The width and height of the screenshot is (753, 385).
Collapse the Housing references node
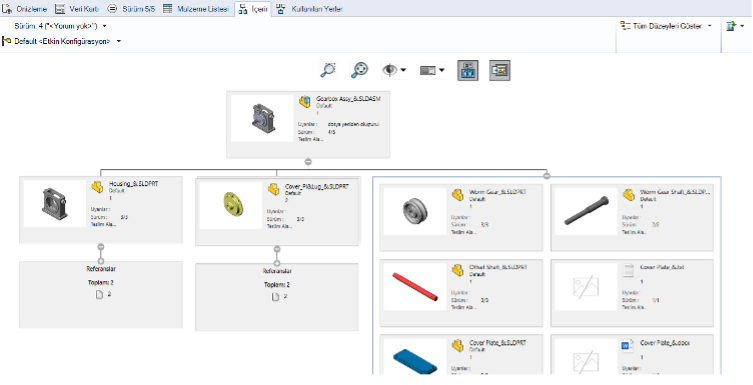tap(101, 247)
